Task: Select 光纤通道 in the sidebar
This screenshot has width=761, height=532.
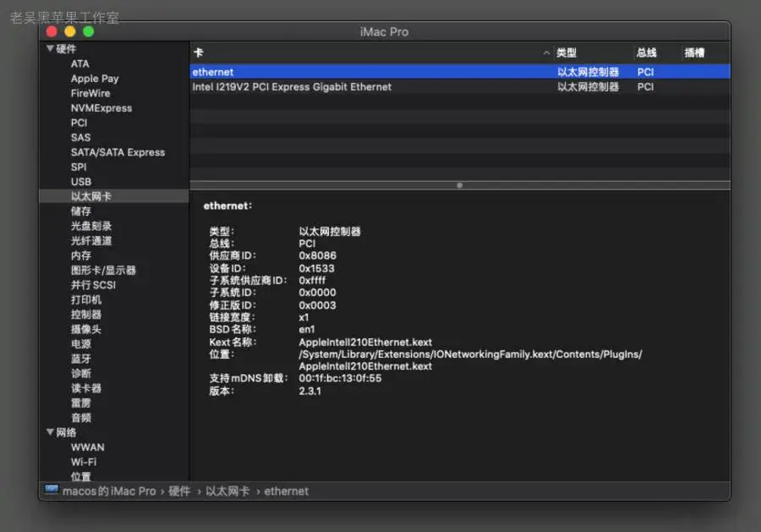Action: point(91,241)
